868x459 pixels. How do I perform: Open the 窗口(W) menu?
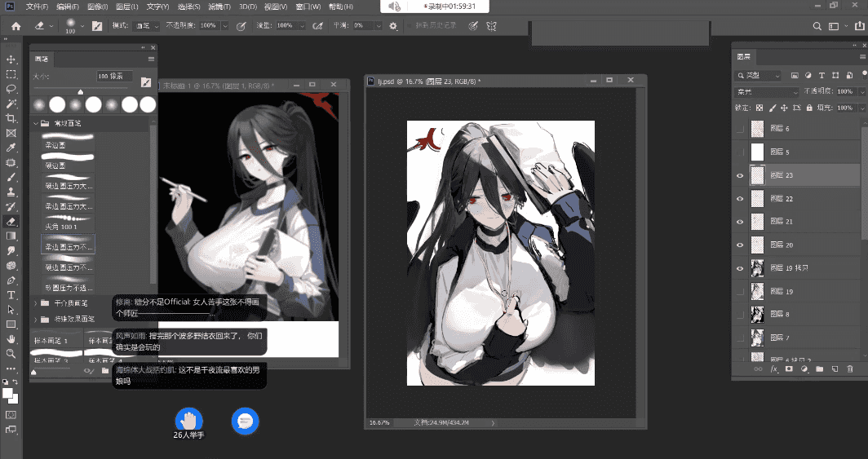(x=308, y=7)
